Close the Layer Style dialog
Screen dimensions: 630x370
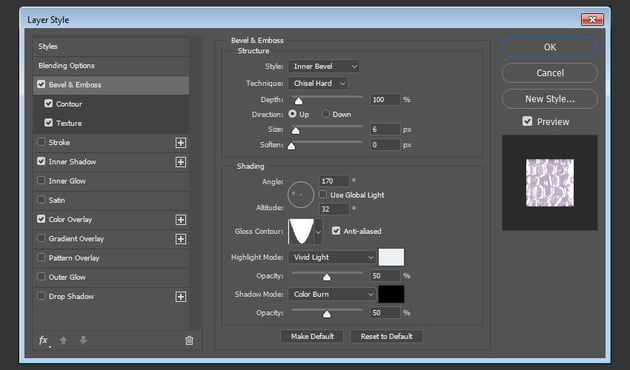pos(592,19)
